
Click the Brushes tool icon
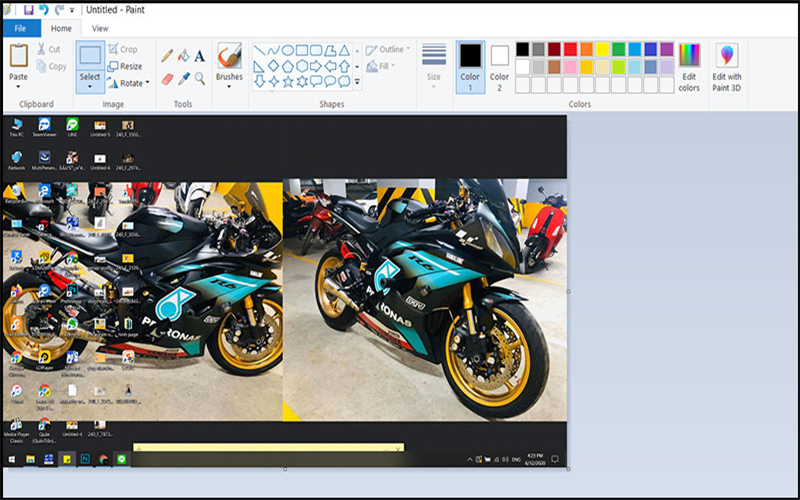tap(229, 55)
